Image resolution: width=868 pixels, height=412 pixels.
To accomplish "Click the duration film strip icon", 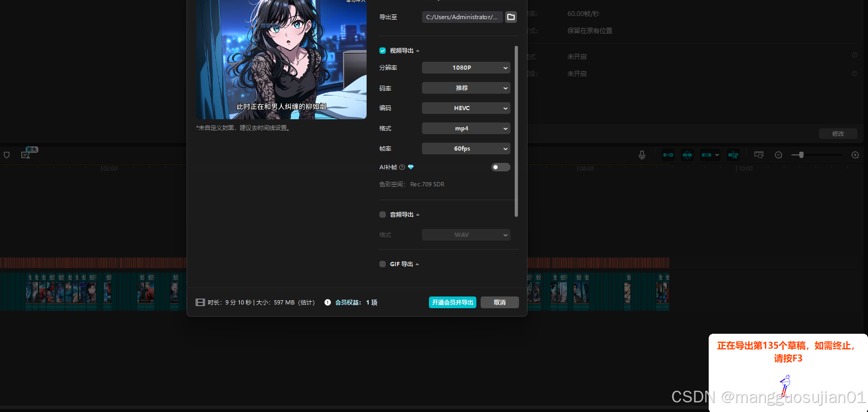I will click(200, 302).
